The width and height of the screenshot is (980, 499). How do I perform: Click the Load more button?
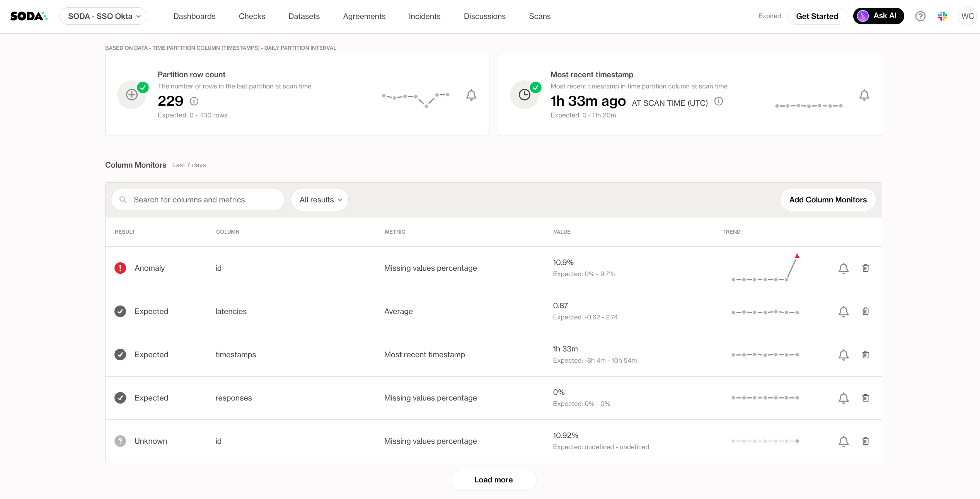[493, 480]
